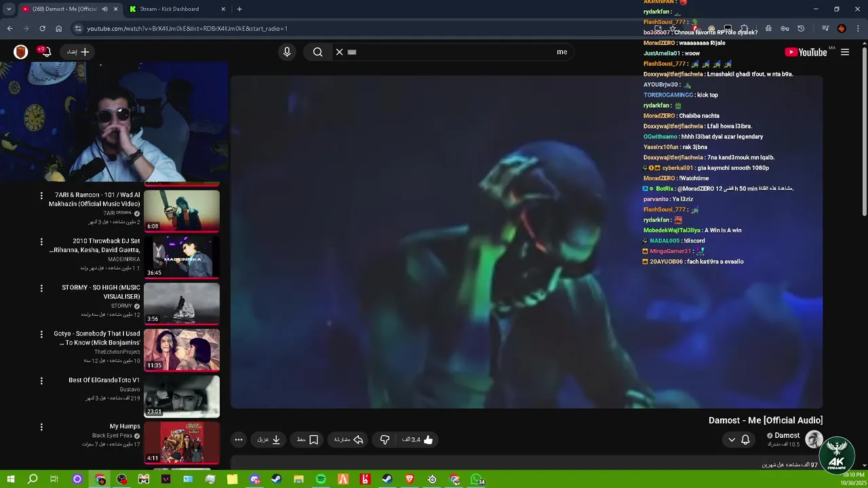Click TheEchelonProject channel name
Screen dimensions: 868x488
(x=117, y=352)
